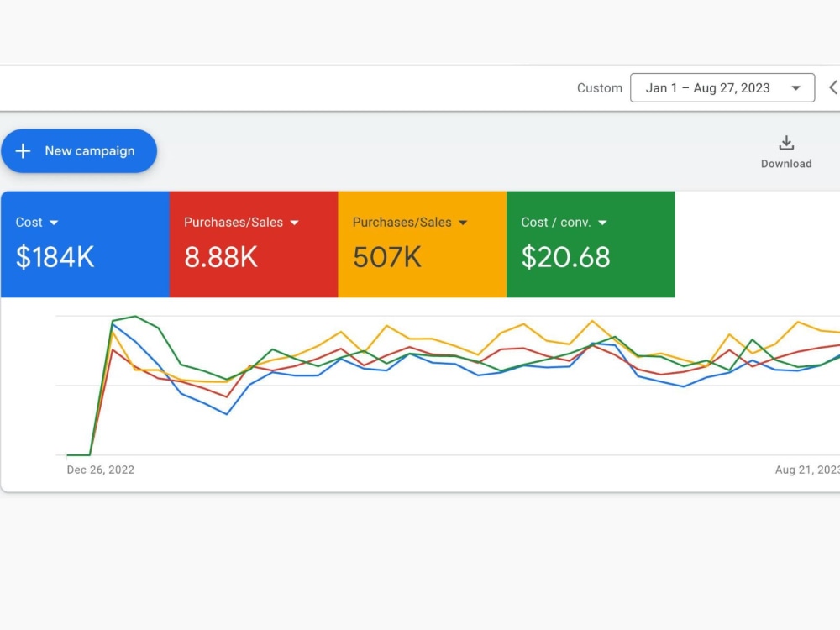Image resolution: width=840 pixels, height=630 pixels.
Task: Click the Aug 21, 2023 axis label
Action: (x=807, y=470)
